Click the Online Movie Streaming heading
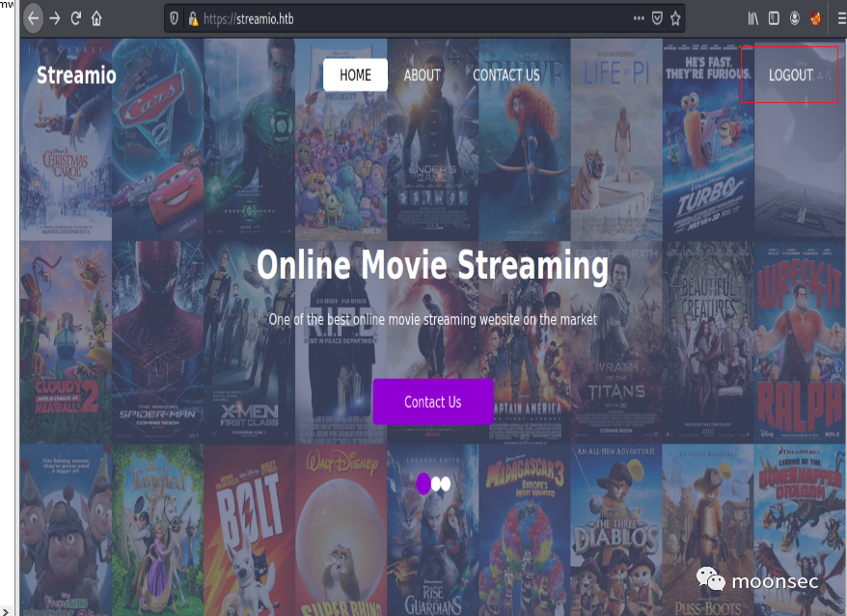The image size is (847, 616). coord(433,265)
